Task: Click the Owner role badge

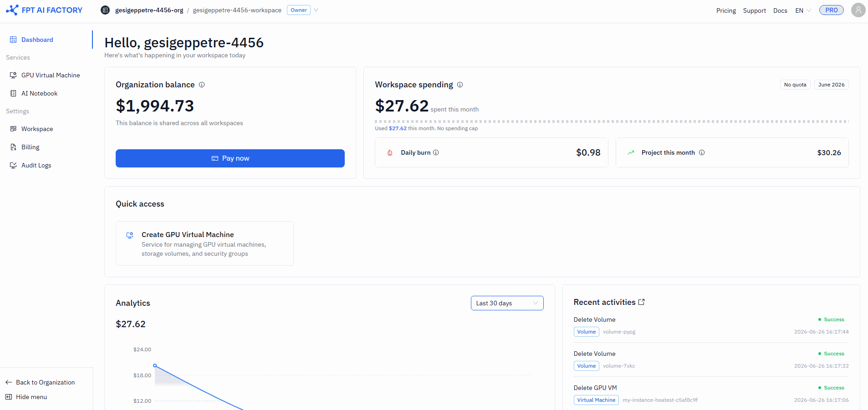Action: [x=299, y=10]
